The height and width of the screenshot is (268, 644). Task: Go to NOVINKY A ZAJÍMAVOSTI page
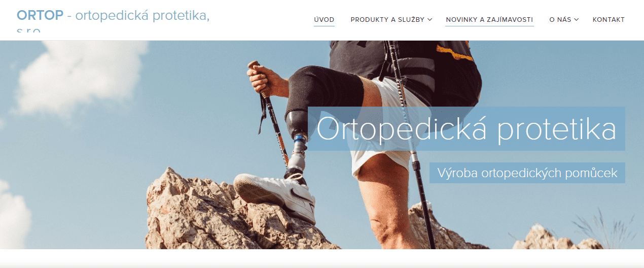click(489, 20)
